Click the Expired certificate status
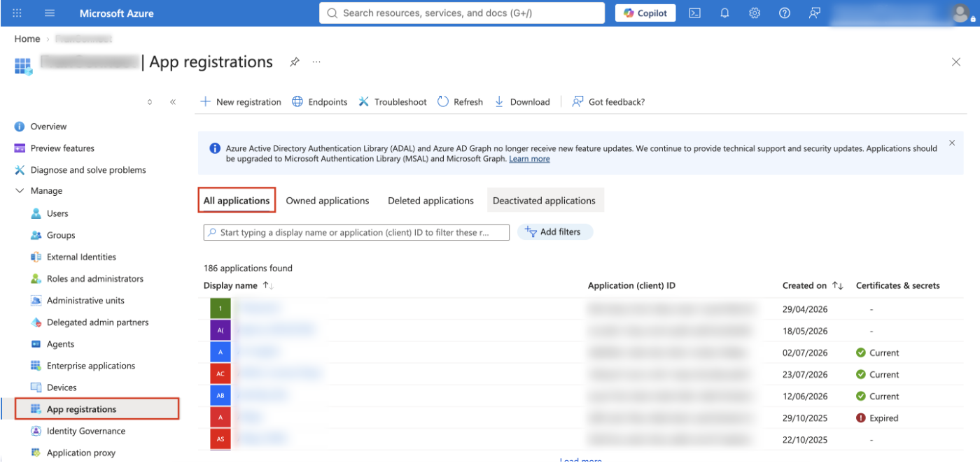 coord(877,418)
